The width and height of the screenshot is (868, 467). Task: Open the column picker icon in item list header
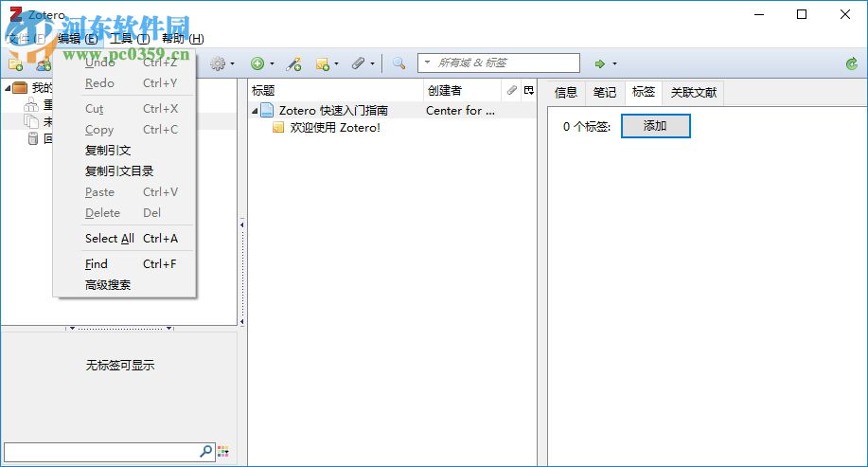click(529, 90)
